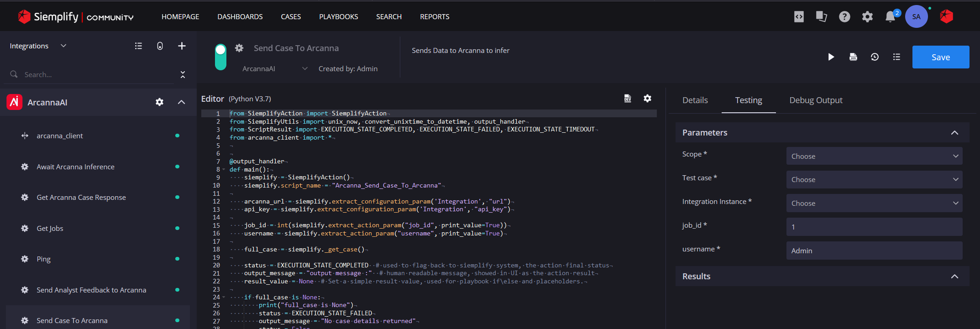Fold the if block at line 24
Viewport: 980px width, 329px height.
(x=224, y=298)
